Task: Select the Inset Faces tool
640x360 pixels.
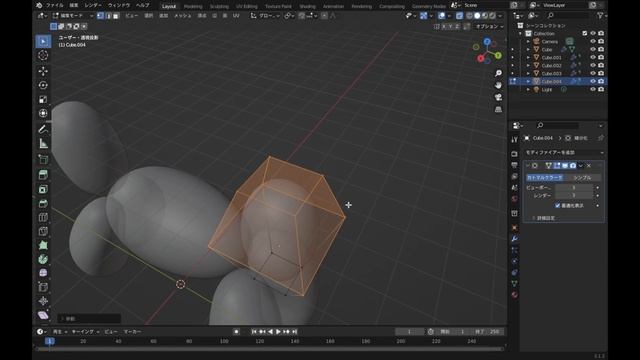Action: tap(43, 189)
